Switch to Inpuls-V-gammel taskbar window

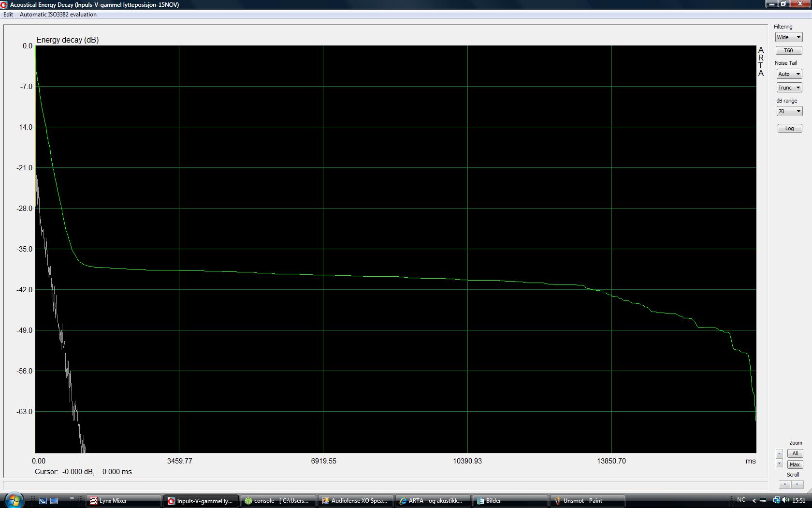point(201,501)
